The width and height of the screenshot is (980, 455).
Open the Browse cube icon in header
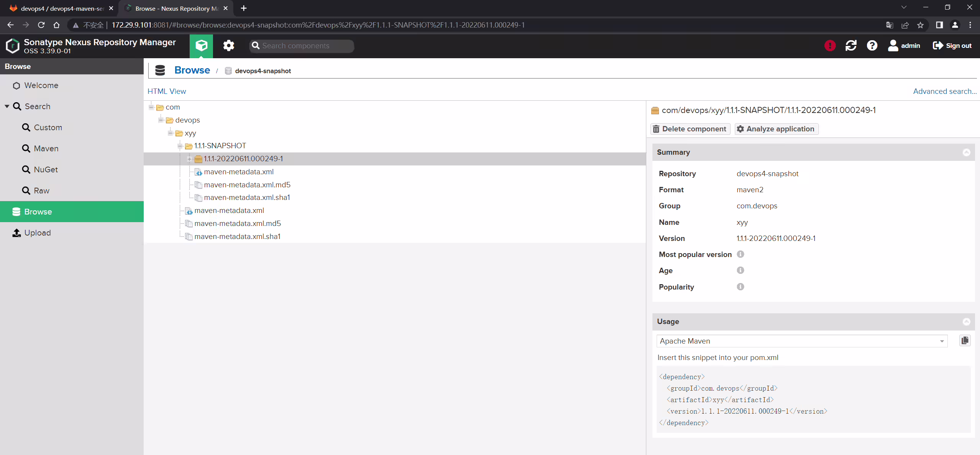(x=201, y=46)
